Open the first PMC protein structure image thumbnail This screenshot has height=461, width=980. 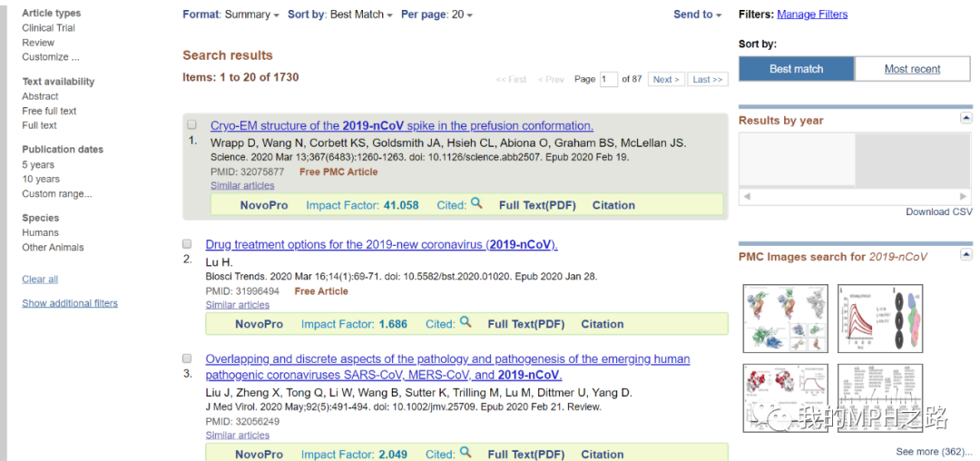pyautogui.click(x=786, y=318)
